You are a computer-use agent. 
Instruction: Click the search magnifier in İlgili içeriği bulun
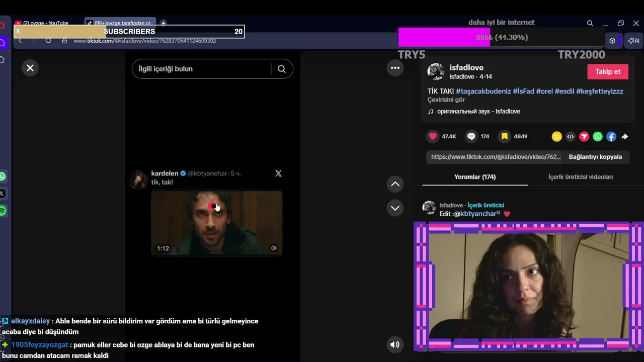tap(282, 69)
